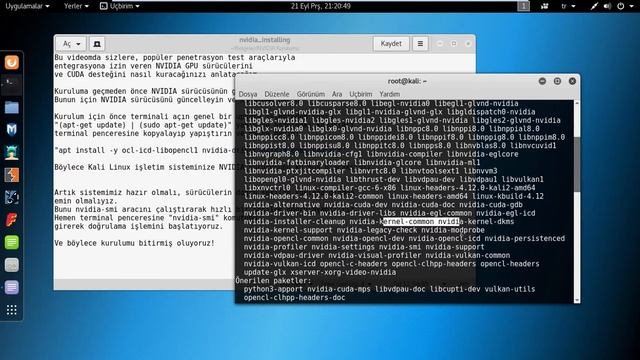This screenshot has height=360, width=640.
Task: Click the highlighted kernel-common text in terminal
Action: click(x=420, y=222)
